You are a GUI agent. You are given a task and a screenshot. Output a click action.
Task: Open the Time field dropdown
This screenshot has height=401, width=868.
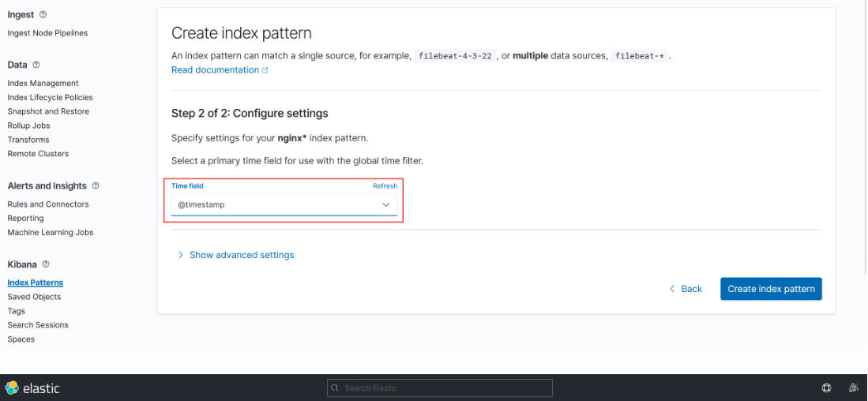tap(284, 204)
